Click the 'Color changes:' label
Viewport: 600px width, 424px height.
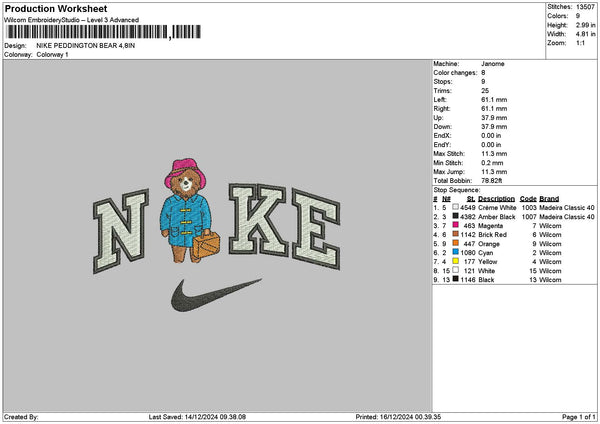point(455,73)
